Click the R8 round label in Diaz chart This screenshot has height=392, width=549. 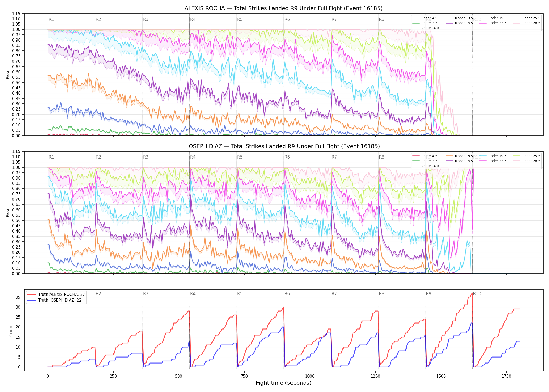pos(381,157)
